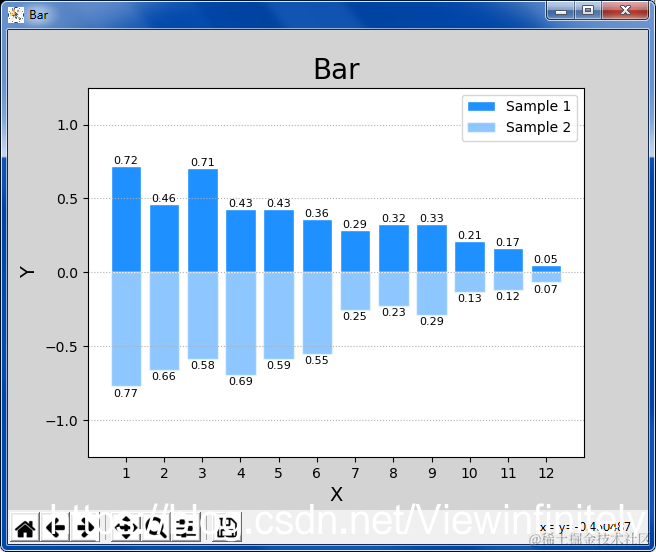Reset the view with the Home icon
656x552 pixels.
[25, 527]
